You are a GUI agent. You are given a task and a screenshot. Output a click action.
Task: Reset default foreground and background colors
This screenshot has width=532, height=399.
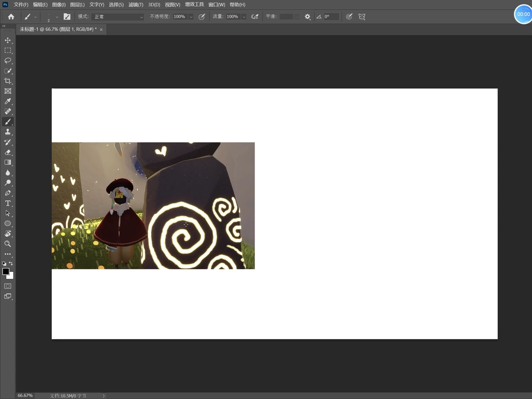4,264
